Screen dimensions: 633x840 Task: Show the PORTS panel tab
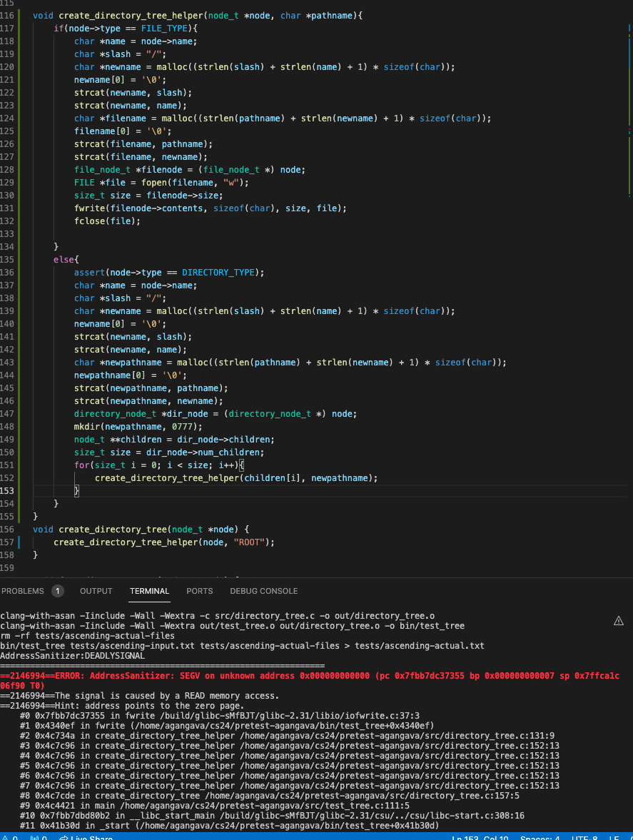(199, 591)
